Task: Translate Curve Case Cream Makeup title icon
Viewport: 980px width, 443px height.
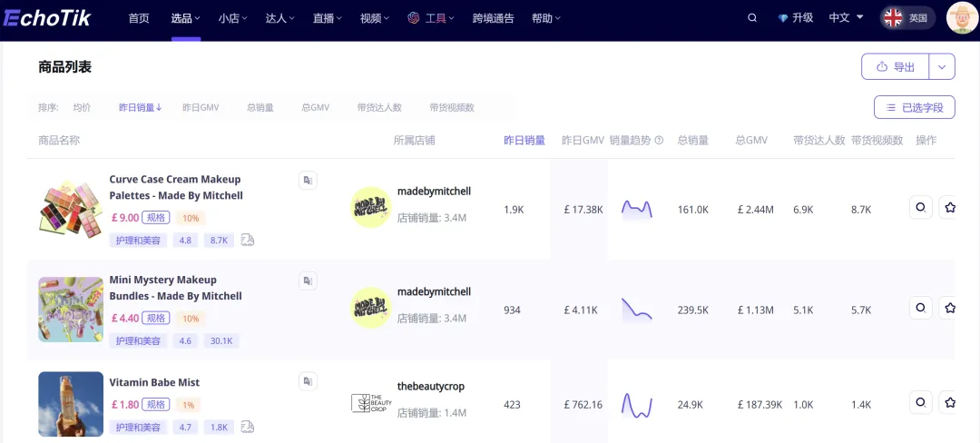Action: [308, 181]
